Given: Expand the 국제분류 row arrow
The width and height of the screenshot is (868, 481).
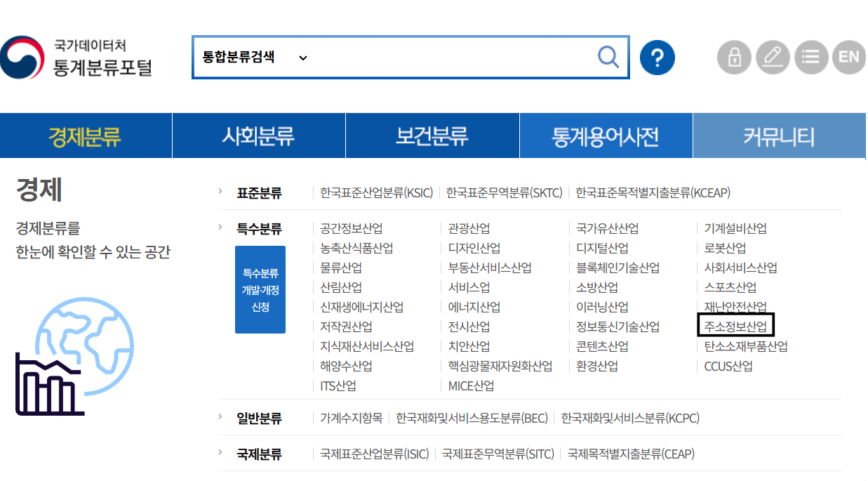Looking at the screenshot, I should point(220,453).
